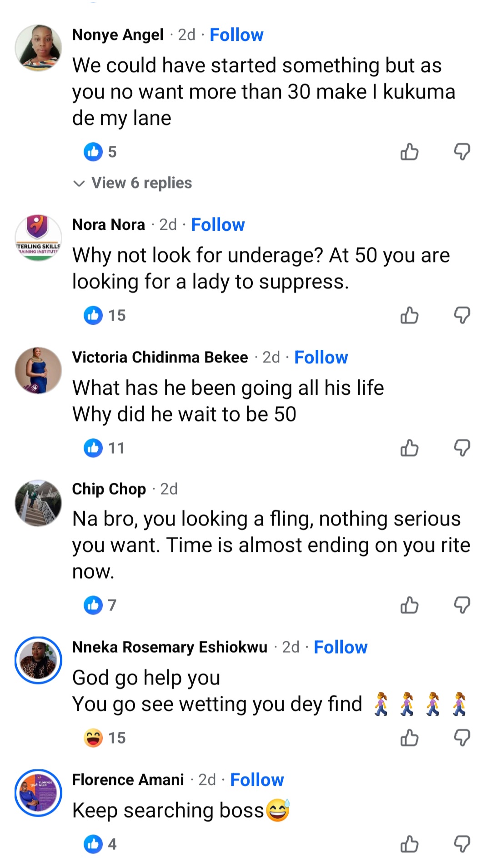This screenshot has width=491, height=868.
Task: Click thumbs up on Victoria Chidinma Bekee's comment
Action: click(x=409, y=448)
